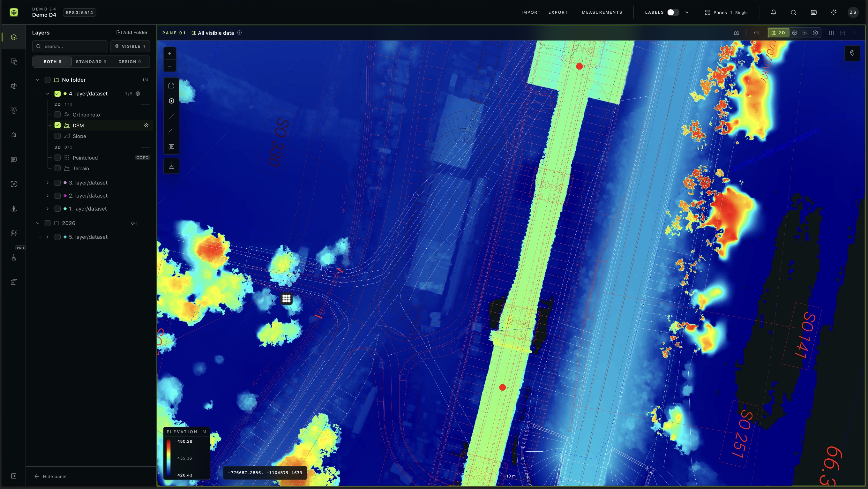Screen dimensions: 868x489
Task: Collapse the No folder group
Action: click(38, 80)
